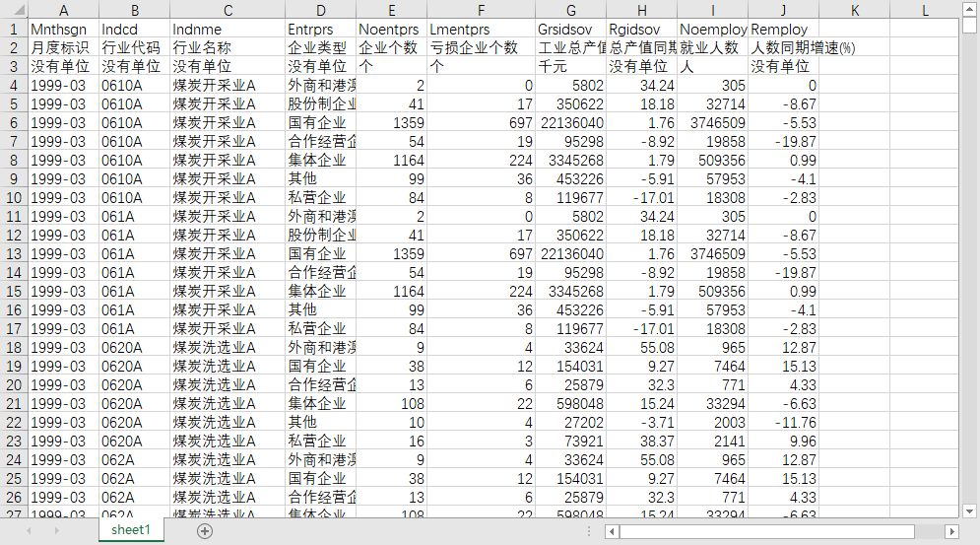Select column D header

tap(321, 10)
